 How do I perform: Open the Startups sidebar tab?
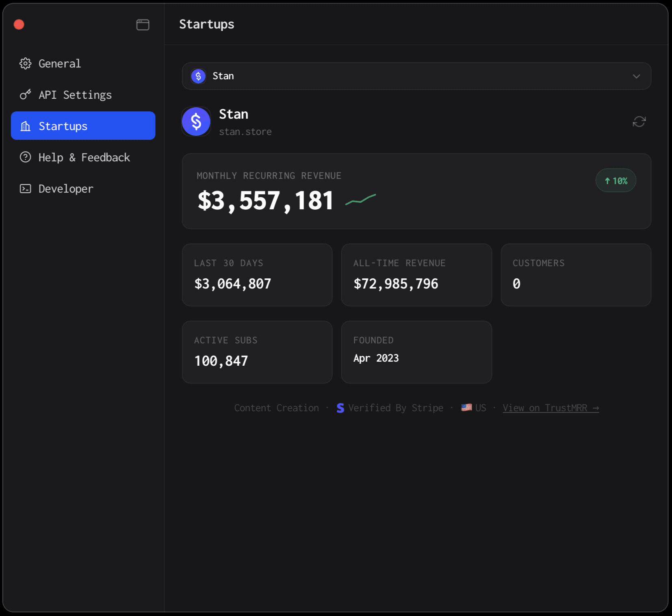coord(83,126)
